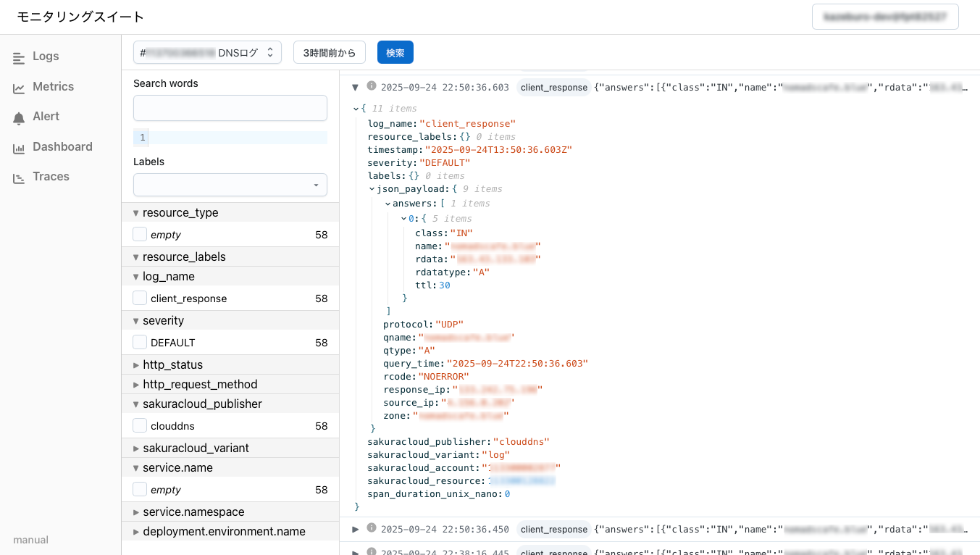Click the 検索 search button
Viewport: 980px width, 555px height.
[x=395, y=52]
